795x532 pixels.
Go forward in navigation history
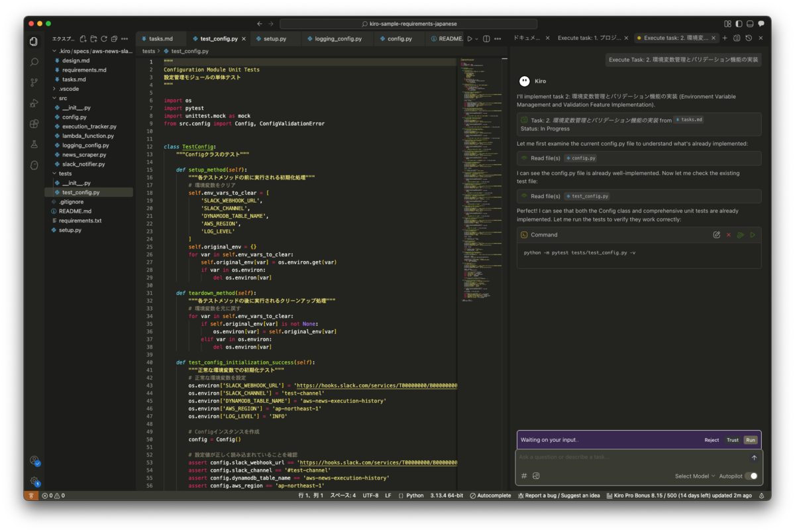pos(271,24)
